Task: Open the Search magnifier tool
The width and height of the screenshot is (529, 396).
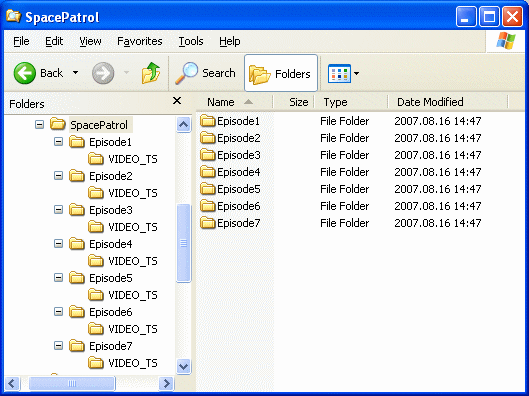Action: coord(205,73)
